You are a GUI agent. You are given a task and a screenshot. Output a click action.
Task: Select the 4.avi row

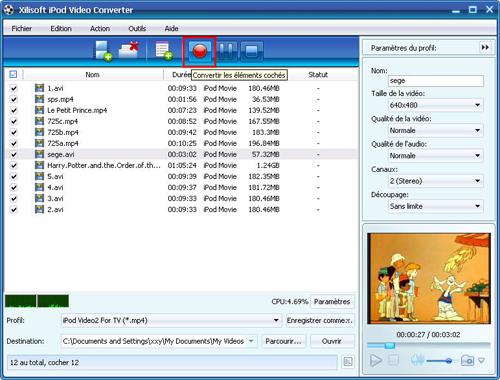182,187
